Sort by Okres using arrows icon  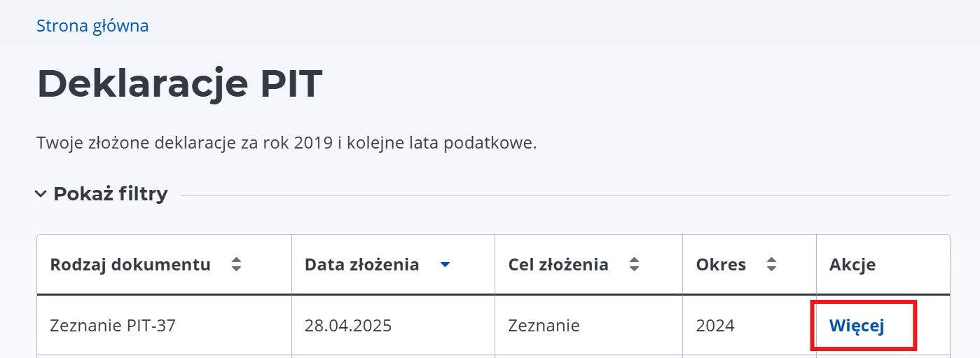tap(772, 265)
